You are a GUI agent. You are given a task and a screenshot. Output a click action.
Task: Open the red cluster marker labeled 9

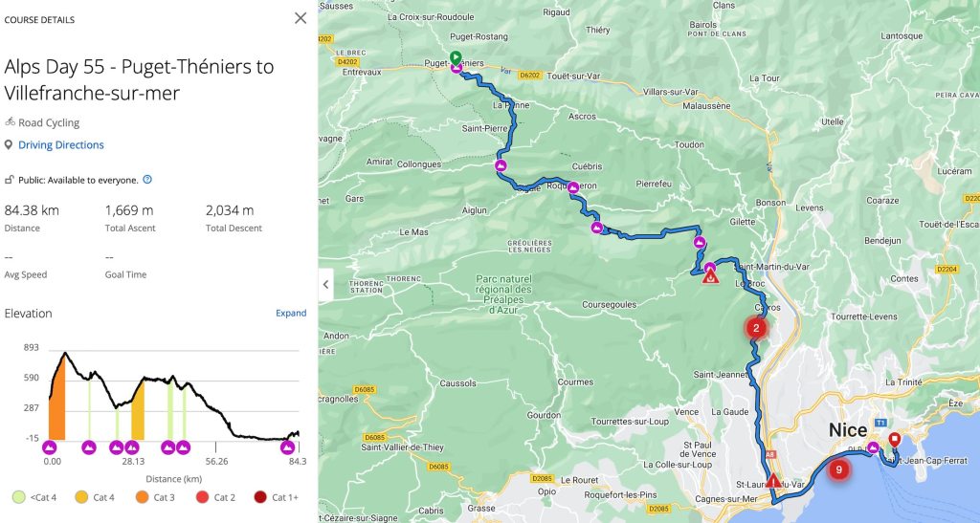click(839, 469)
